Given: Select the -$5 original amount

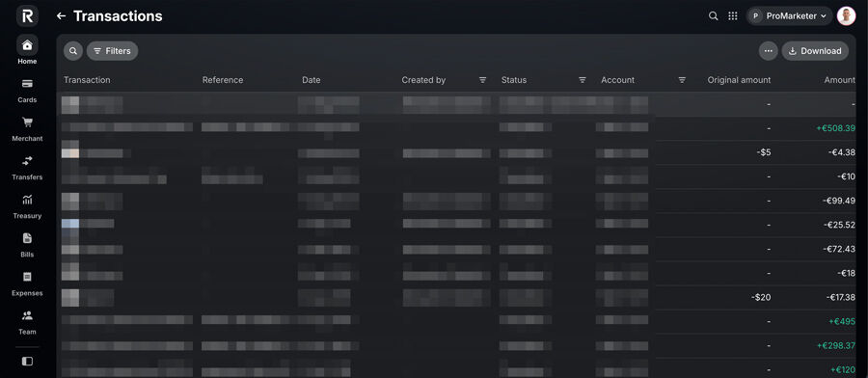Looking at the screenshot, I should tap(764, 152).
